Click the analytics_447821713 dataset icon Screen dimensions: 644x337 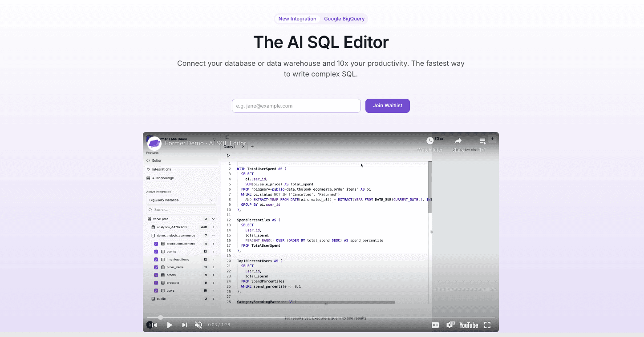(x=153, y=227)
